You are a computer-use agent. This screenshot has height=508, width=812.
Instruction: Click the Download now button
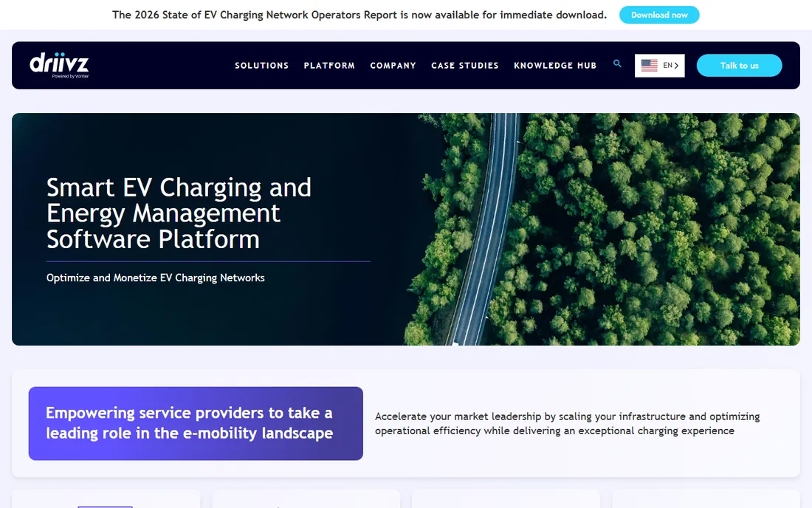[x=659, y=15]
